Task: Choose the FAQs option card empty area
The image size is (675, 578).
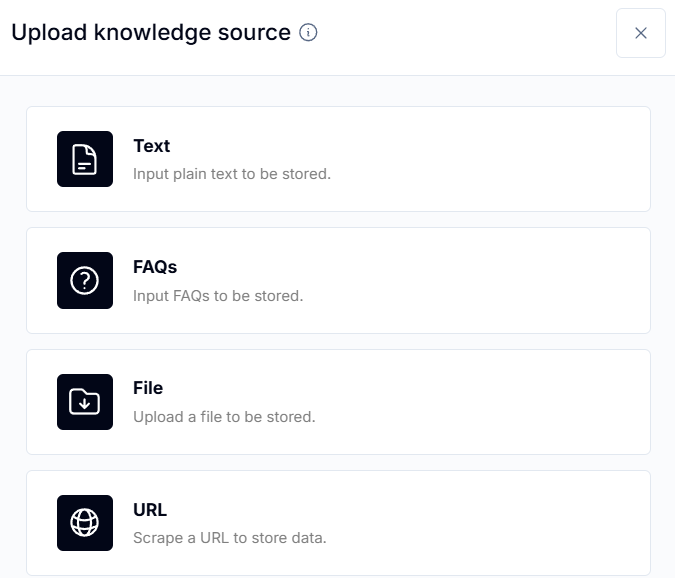Action: [x=474, y=281]
